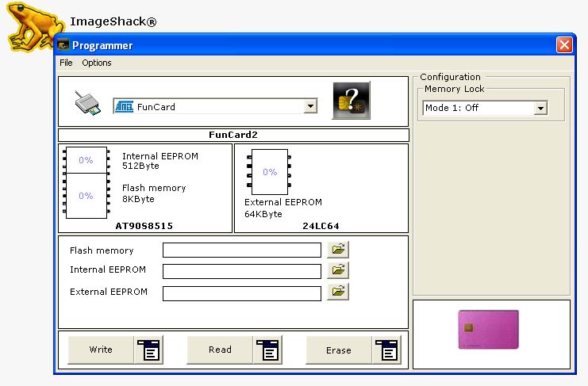Click the Internal EEPROM file path field
The width and height of the screenshot is (588, 386).
[242, 271]
